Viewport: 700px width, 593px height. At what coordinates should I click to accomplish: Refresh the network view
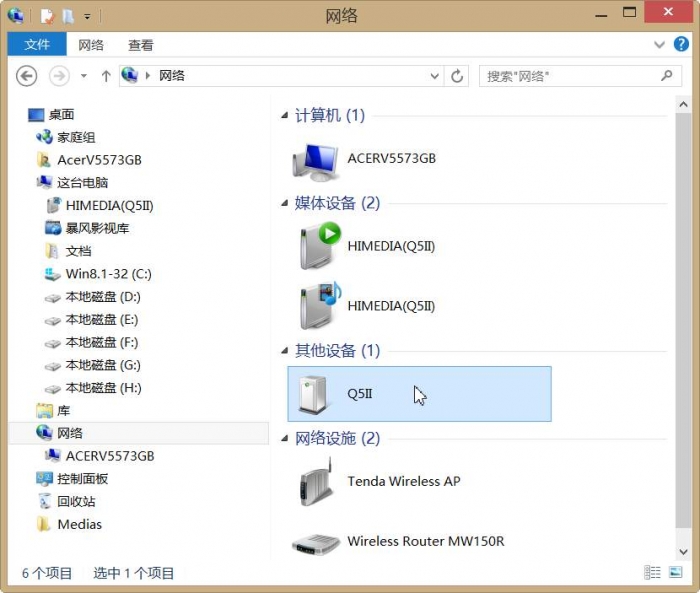pos(457,76)
